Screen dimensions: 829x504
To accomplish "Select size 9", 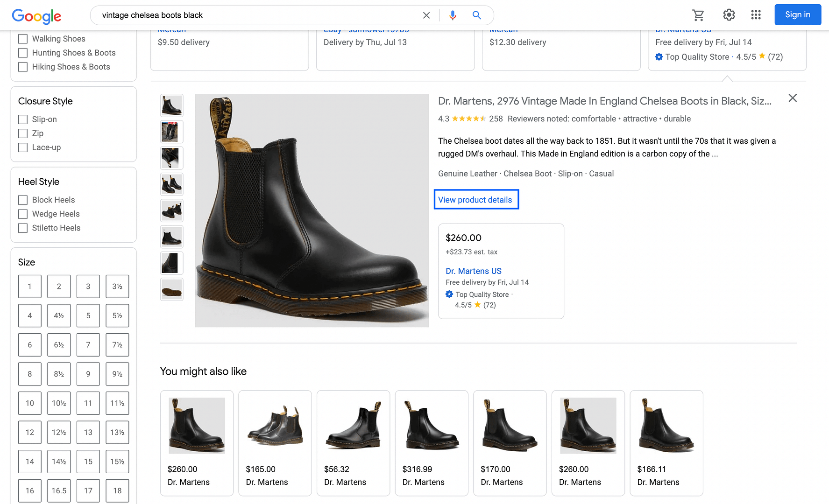I will coord(88,374).
